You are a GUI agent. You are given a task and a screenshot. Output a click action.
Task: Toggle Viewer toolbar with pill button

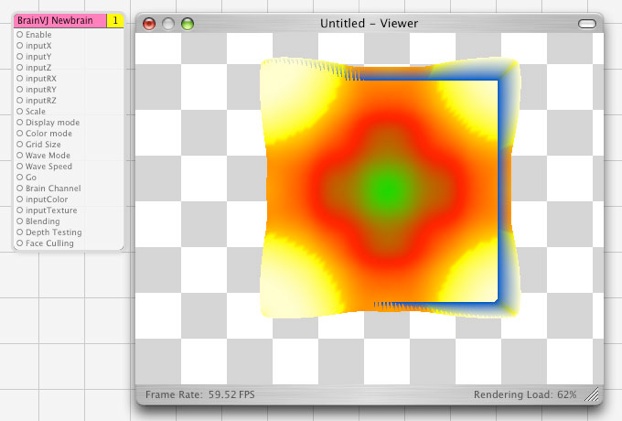pos(587,24)
